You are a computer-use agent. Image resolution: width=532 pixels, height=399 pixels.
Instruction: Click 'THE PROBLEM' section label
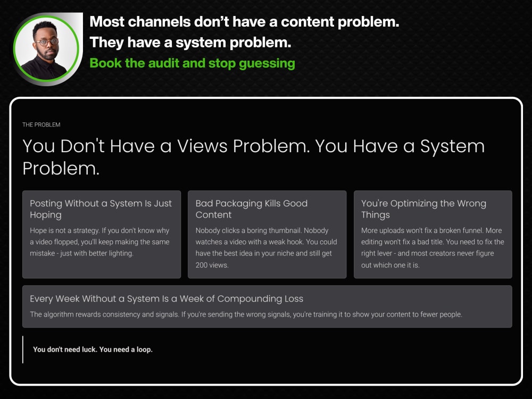coord(41,125)
